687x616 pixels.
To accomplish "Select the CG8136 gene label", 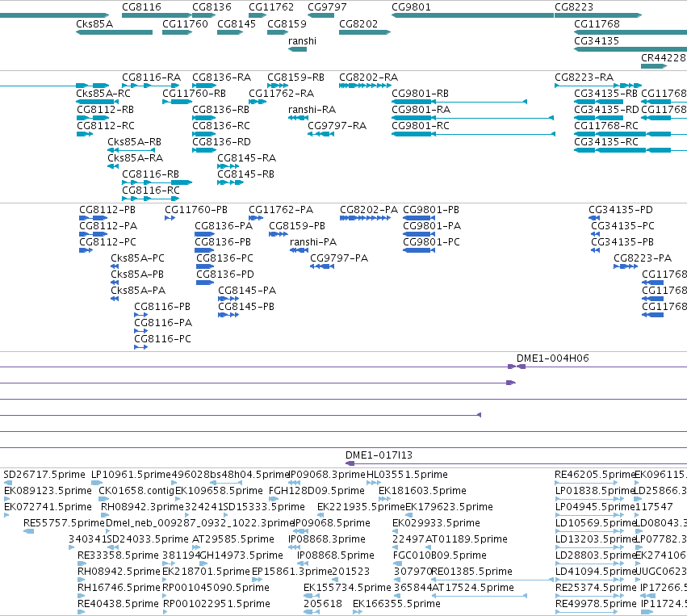I will (212, 7).
